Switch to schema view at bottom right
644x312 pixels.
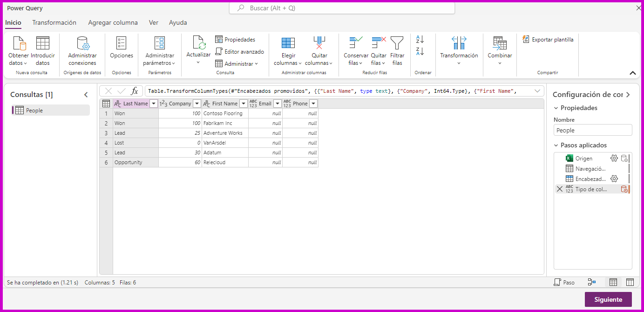(630, 282)
